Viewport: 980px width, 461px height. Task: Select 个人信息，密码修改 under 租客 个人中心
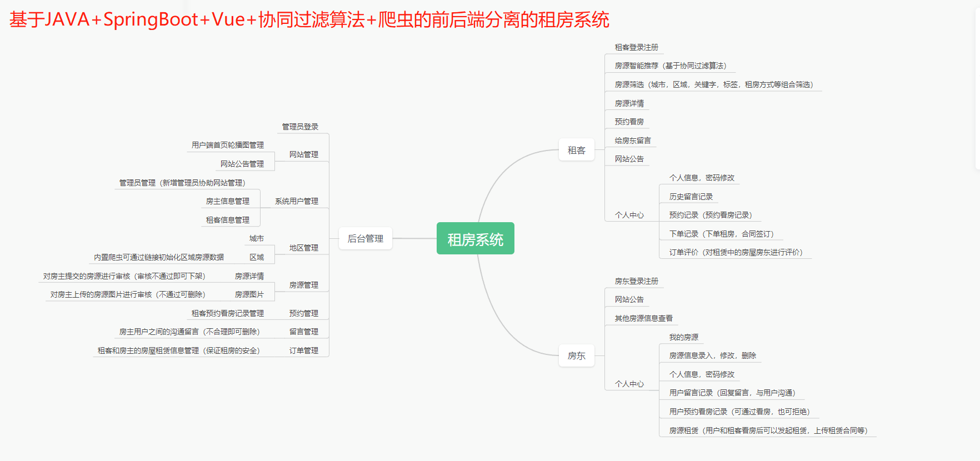click(x=702, y=178)
